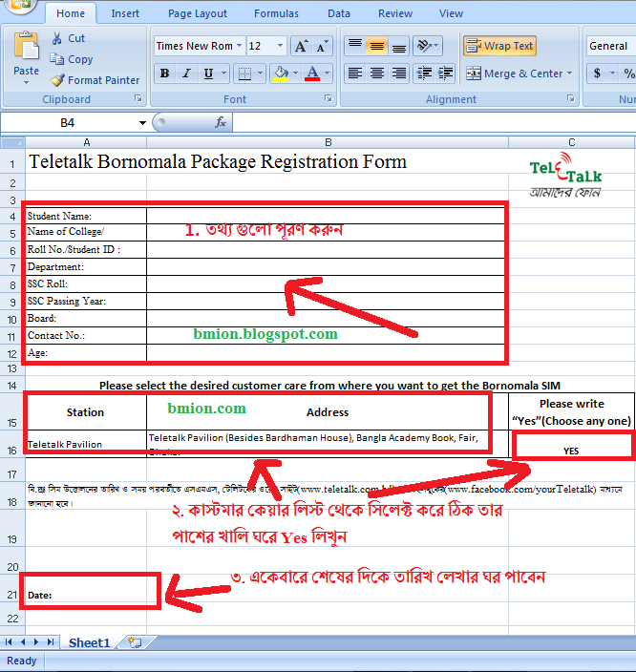The width and height of the screenshot is (636, 672).
Task: Activate the Format Painter brush
Action: point(57,80)
